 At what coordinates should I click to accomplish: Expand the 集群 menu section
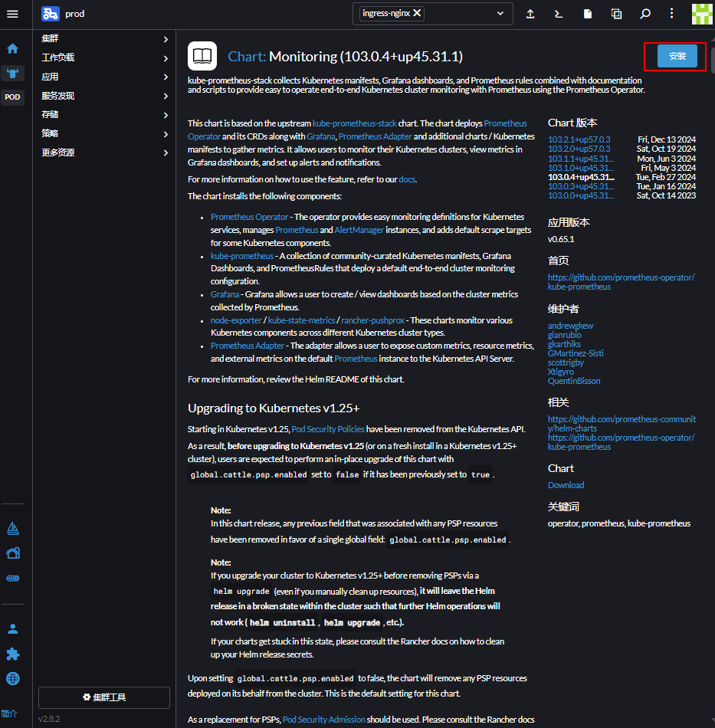104,39
